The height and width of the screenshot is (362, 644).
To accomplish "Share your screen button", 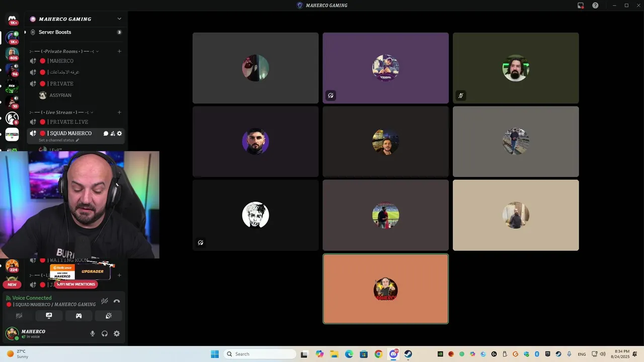I will 49,316.
